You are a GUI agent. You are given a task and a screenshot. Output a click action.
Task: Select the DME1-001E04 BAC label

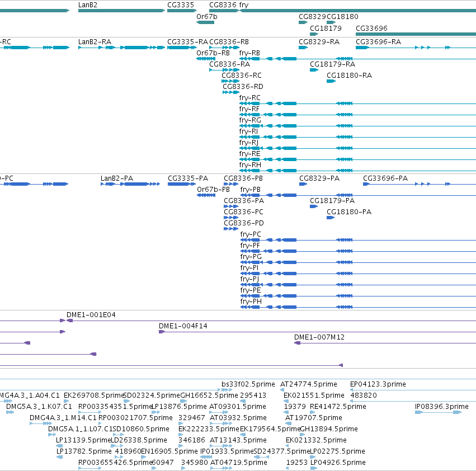click(x=91, y=315)
